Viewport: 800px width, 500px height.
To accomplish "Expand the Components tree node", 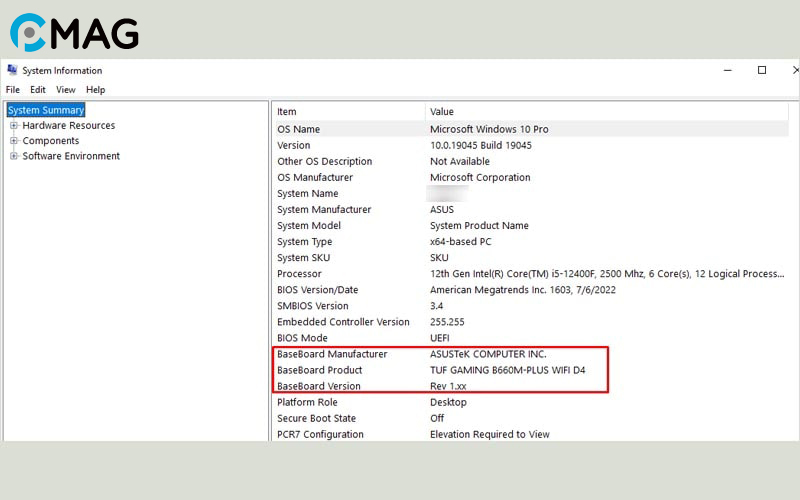I will click(14, 141).
